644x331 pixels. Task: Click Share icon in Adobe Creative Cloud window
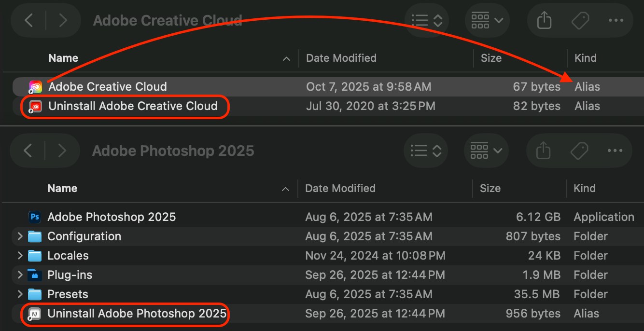click(544, 20)
